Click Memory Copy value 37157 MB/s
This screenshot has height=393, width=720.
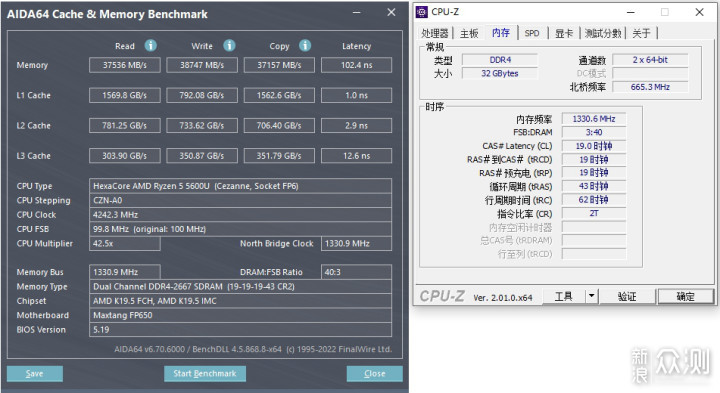tap(279, 65)
